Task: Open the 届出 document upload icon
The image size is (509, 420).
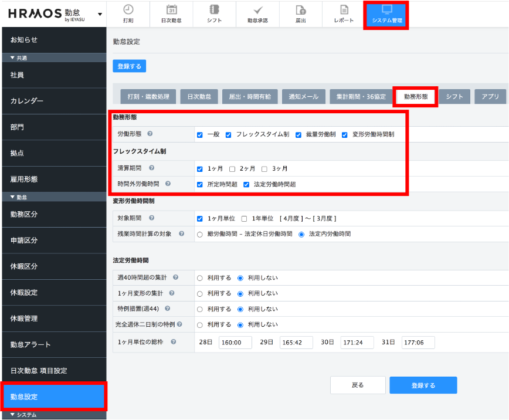Action: point(301,10)
